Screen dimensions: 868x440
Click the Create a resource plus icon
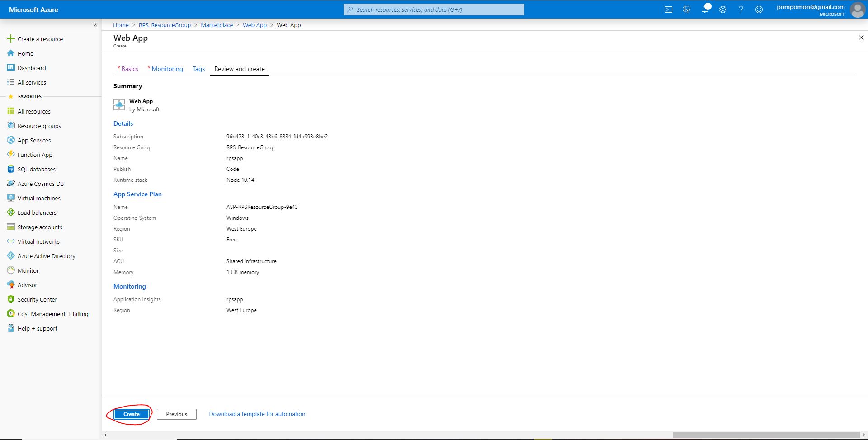(11, 39)
